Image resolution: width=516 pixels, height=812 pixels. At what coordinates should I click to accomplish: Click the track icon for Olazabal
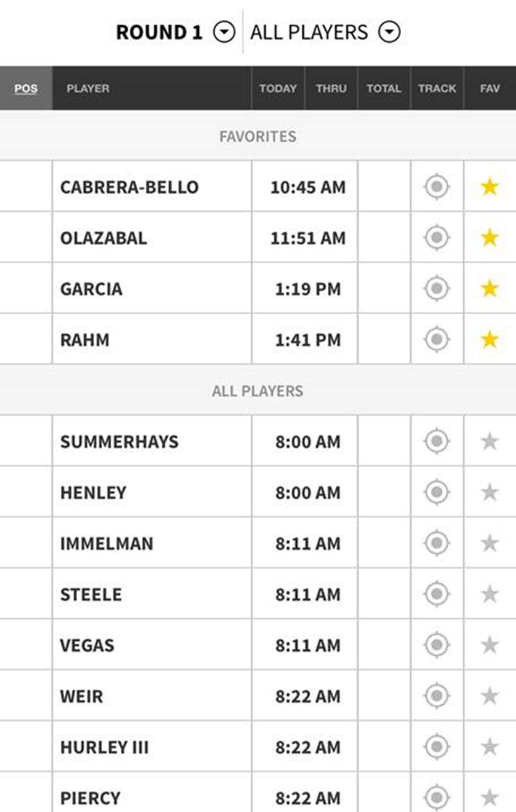click(437, 238)
